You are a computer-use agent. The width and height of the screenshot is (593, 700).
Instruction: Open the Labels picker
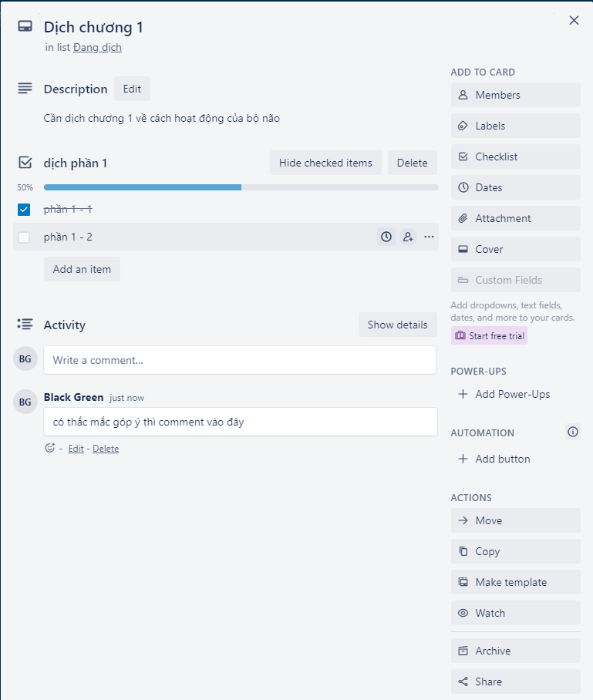tap(515, 126)
